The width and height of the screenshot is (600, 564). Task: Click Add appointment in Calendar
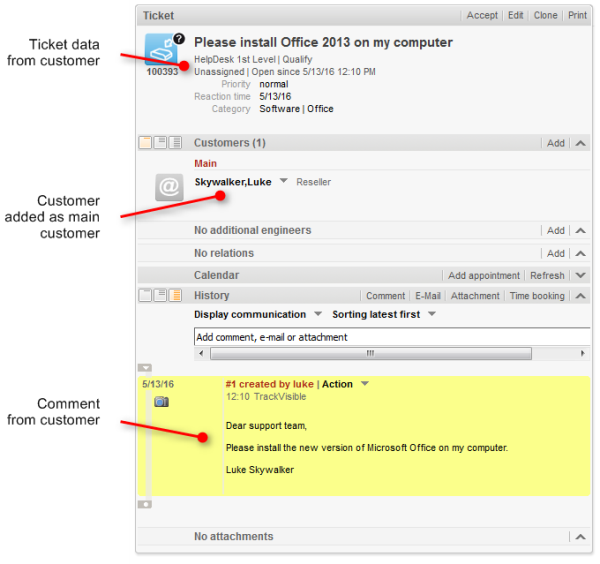(484, 275)
